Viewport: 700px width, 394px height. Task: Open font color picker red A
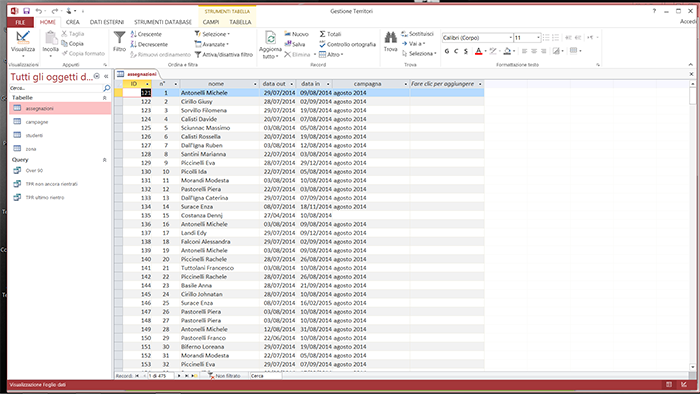[x=479, y=51]
